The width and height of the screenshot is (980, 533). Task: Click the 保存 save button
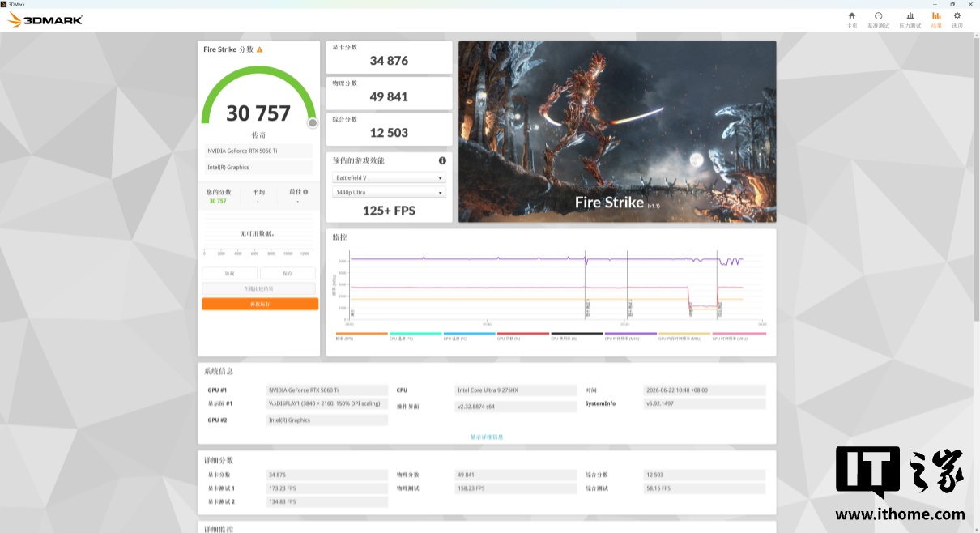pyautogui.click(x=288, y=274)
